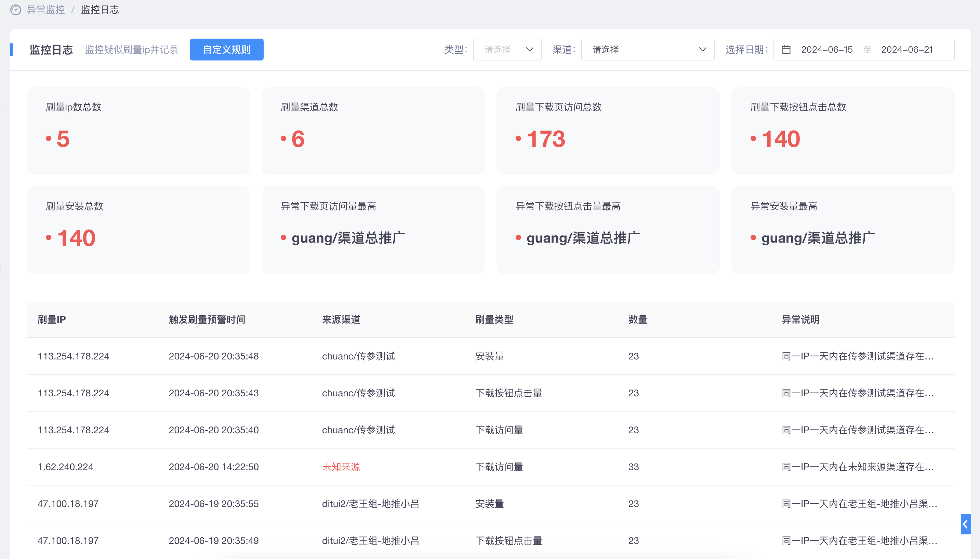
Task: Click the blue collapse arrow tab at right edge
Action: (x=965, y=524)
